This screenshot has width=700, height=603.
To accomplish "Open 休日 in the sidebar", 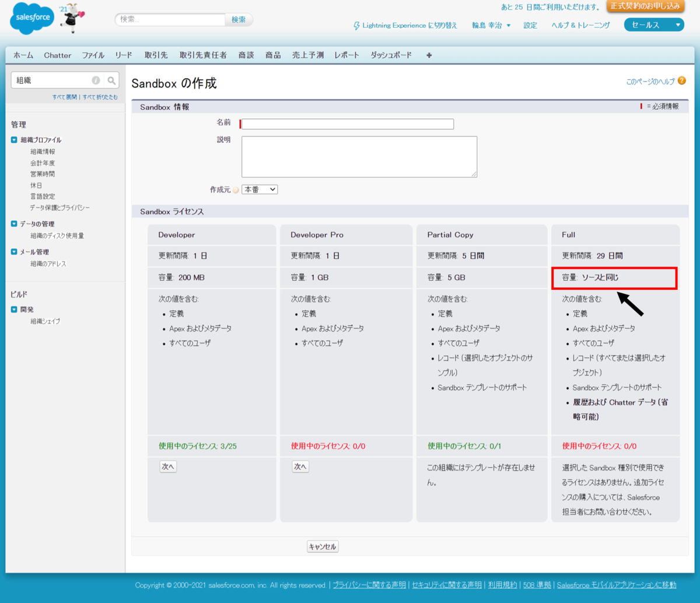I will click(x=36, y=185).
